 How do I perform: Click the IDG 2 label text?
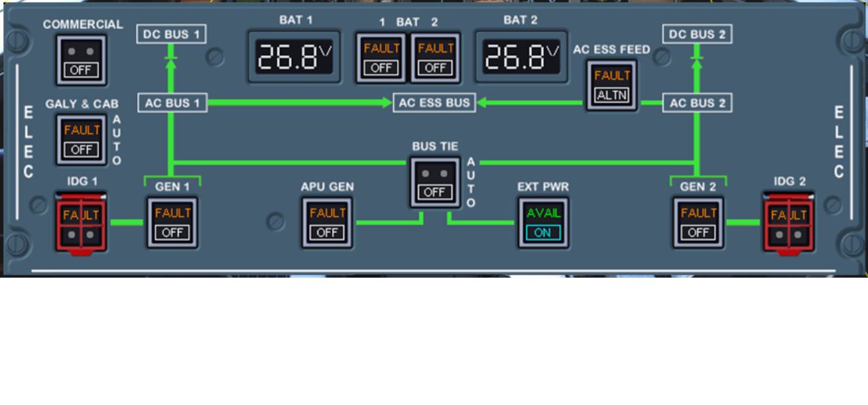point(789,181)
